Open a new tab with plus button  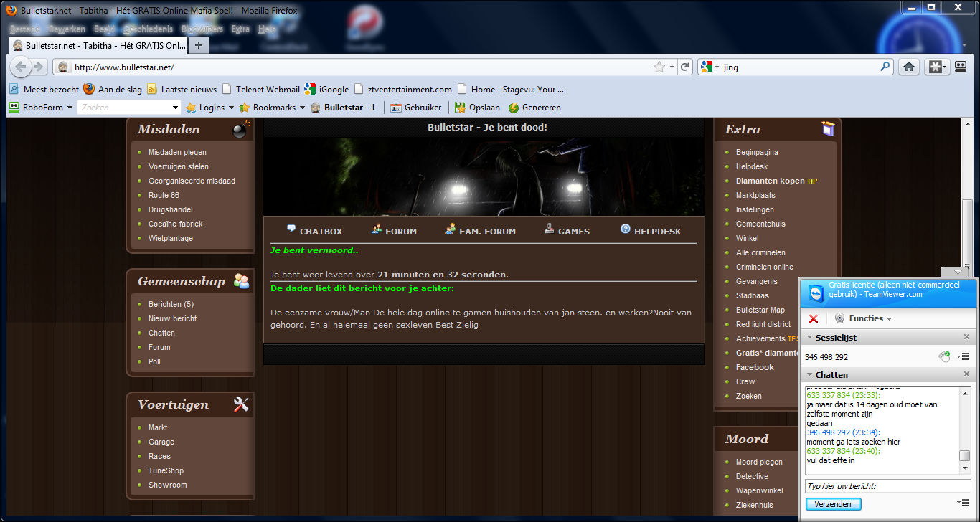pyautogui.click(x=199, y=45)
